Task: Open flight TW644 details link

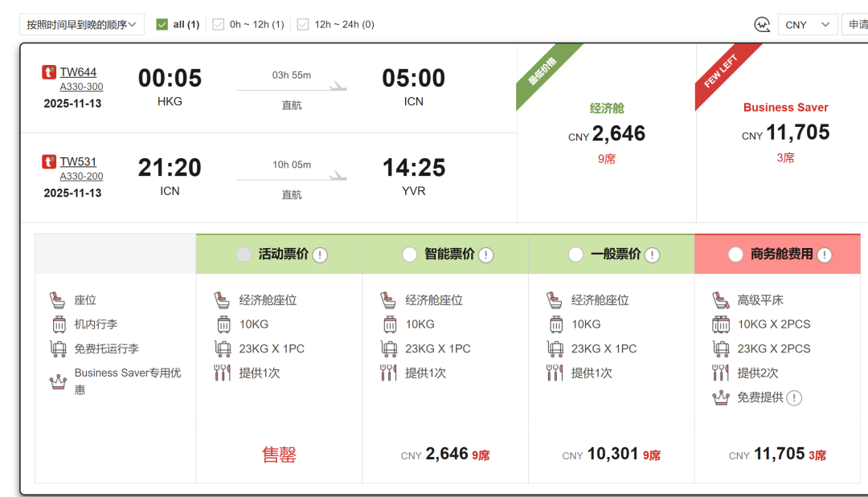Action: point(78,72)
